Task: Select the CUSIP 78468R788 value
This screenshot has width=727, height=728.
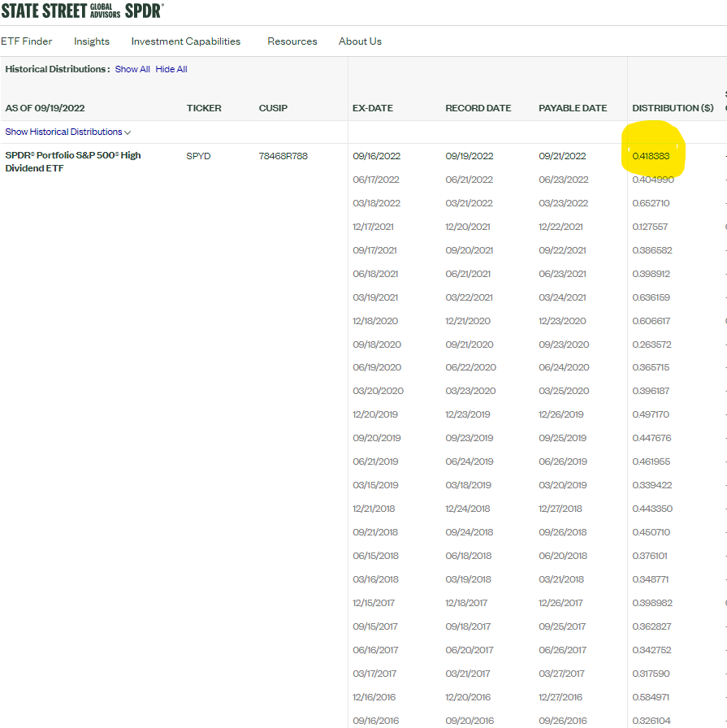Action: click(283, 156)
